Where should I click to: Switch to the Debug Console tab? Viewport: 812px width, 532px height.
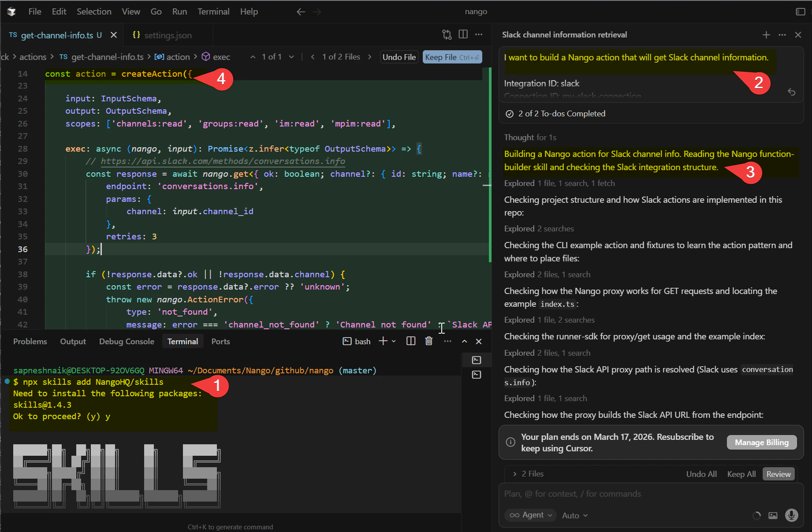tap(127, 342)
